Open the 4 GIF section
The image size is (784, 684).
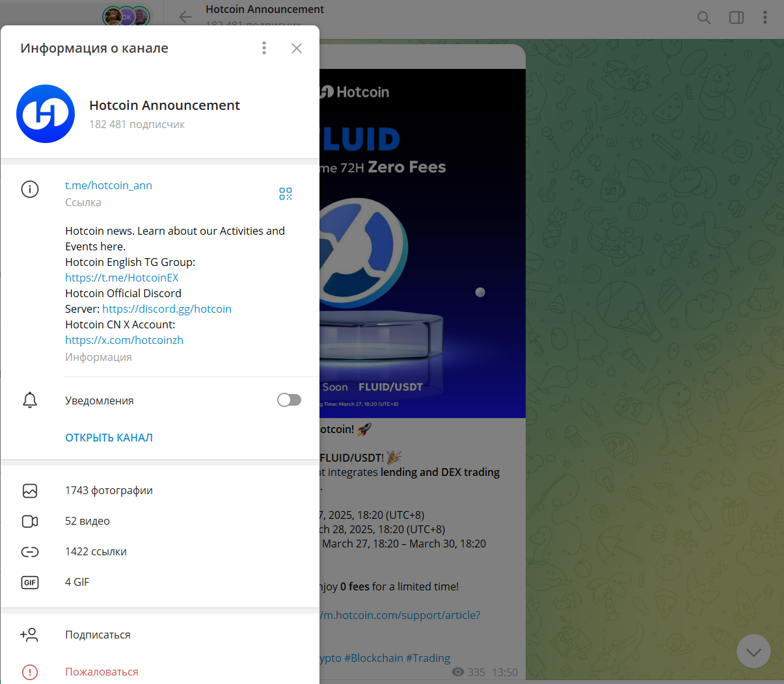160,582
